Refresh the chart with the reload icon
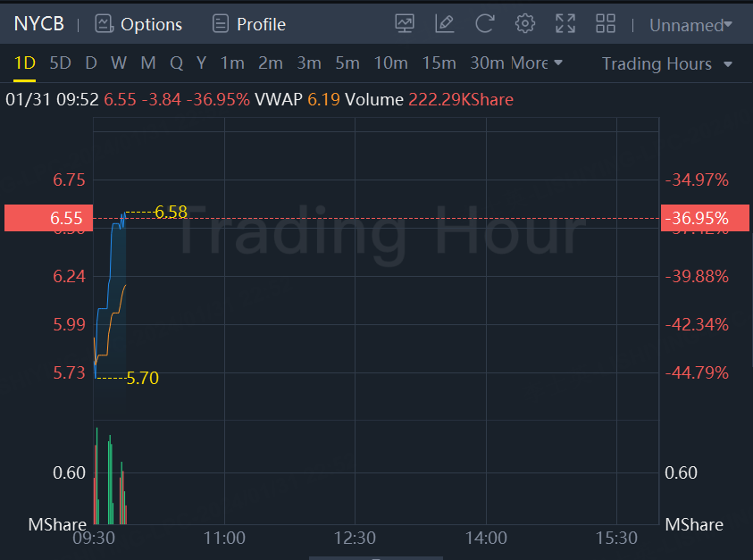The height and width of the screenshot is (560, 753). tap(484, 23)
